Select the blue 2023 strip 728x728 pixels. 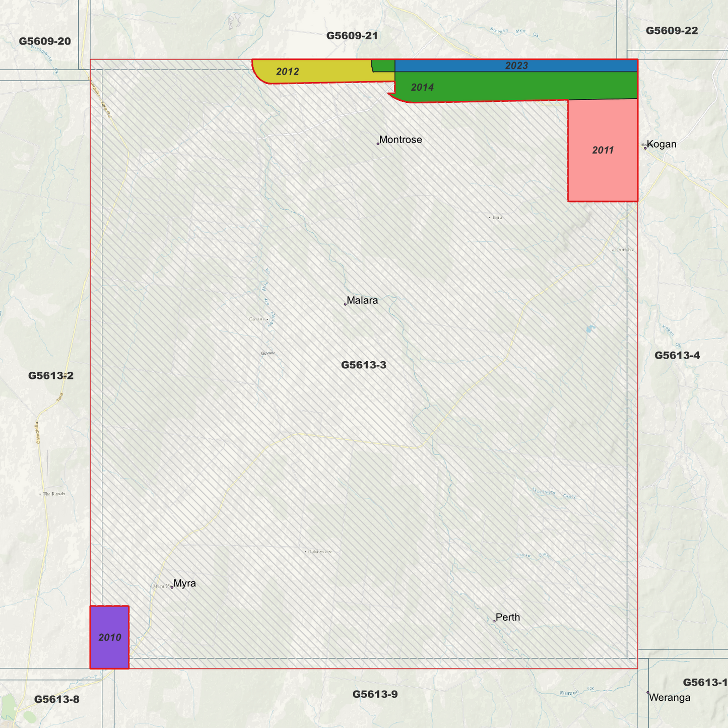[x=516, y=65]
